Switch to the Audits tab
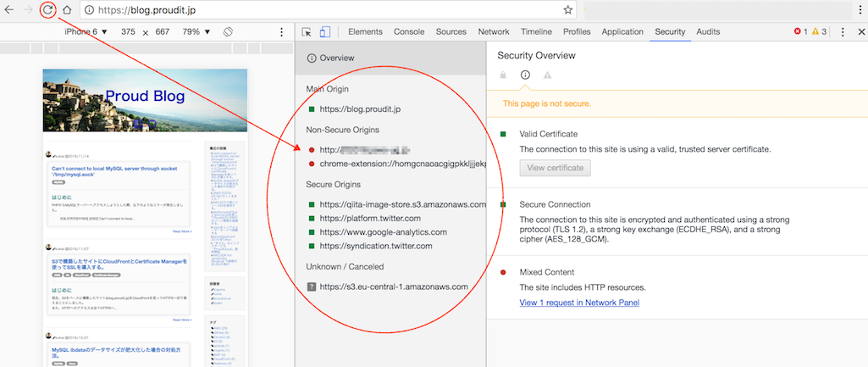 [x=708, y=31]
